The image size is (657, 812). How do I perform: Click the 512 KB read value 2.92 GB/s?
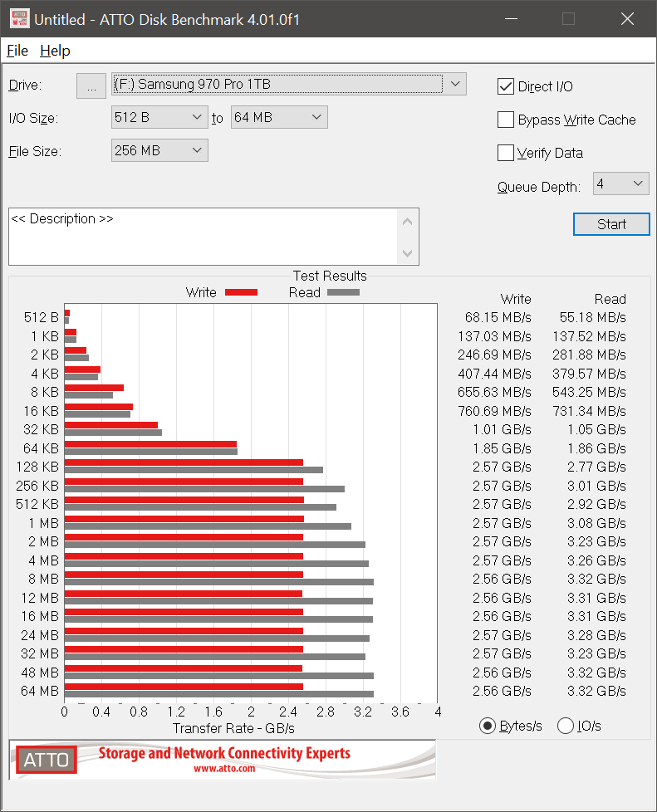click(596, 504)
